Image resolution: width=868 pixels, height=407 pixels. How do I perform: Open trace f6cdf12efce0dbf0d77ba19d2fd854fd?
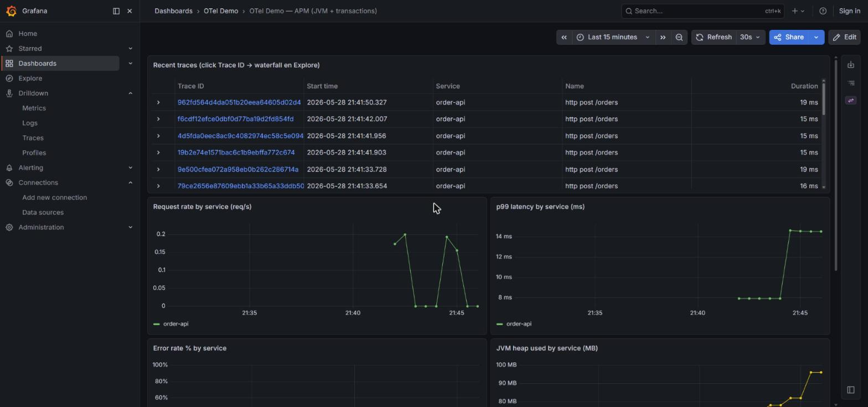click(x=235, y=119)
